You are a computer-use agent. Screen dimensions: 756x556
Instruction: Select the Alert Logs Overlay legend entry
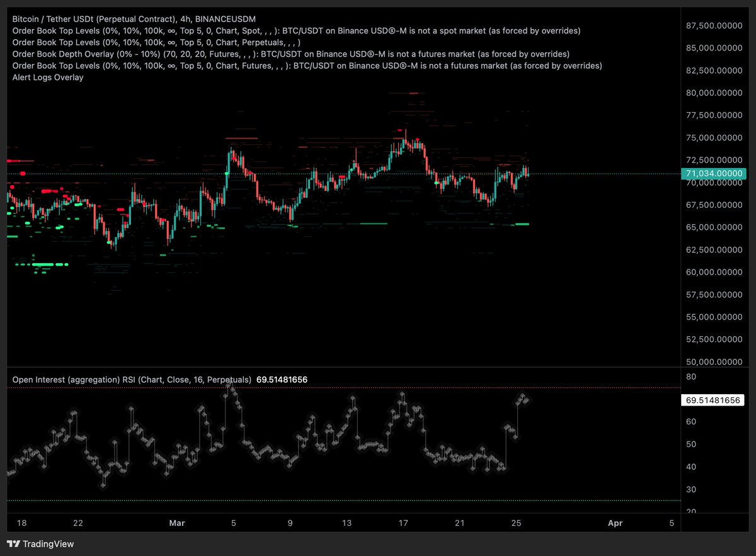pos(47,77)
